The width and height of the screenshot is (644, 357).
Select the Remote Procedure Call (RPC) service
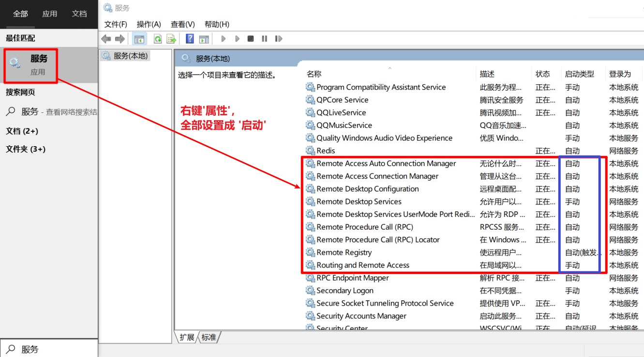(365, 227)
